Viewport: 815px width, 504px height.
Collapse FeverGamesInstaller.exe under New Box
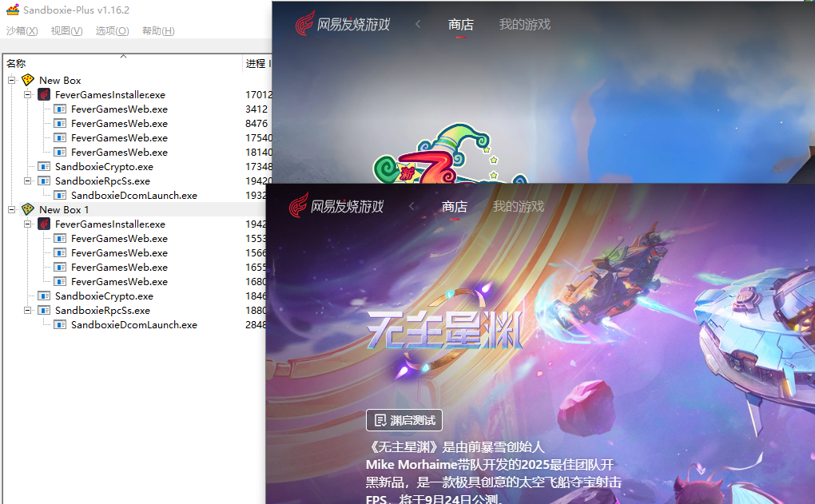pos(27,94)
